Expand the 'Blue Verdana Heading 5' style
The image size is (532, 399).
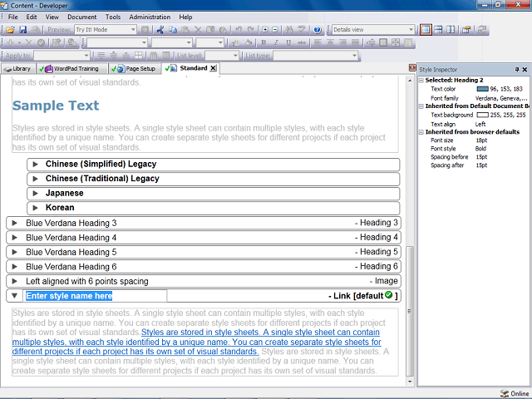14,252
